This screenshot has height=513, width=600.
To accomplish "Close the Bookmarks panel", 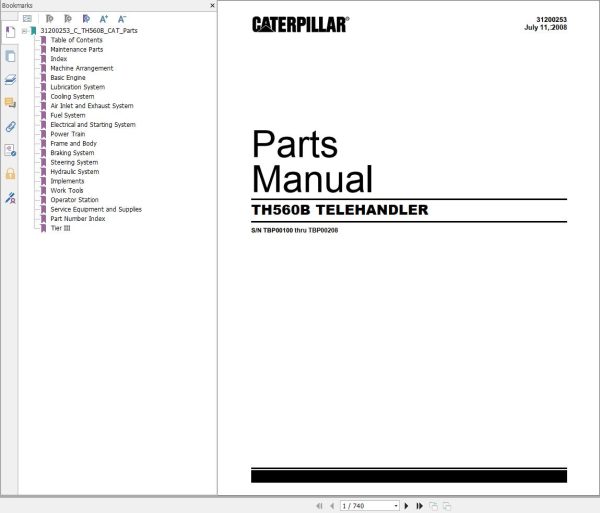I will 212,6.
